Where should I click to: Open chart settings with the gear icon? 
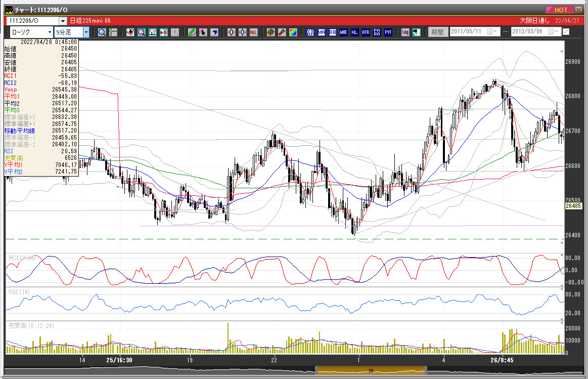(271, 32)
